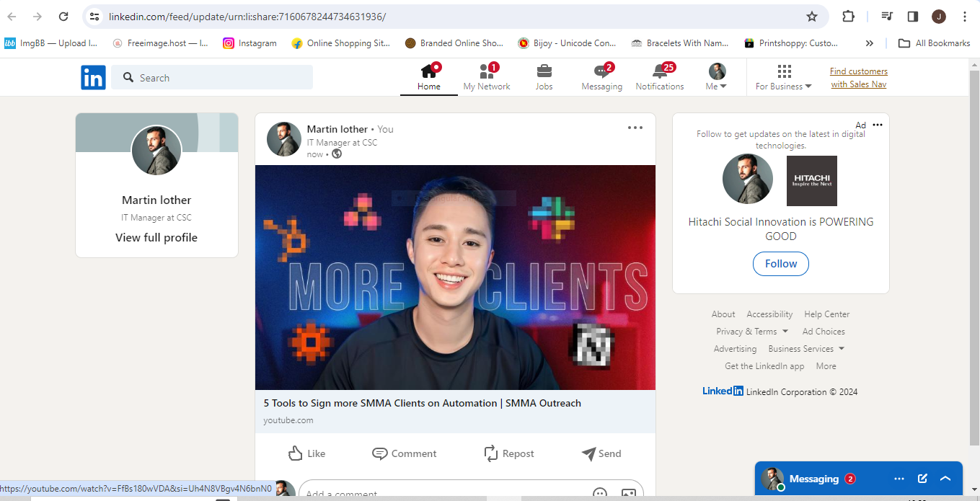Viewport: 980px width, 501px height.
Task: Click youtube.com source text
Action: (x=288, y=420)
